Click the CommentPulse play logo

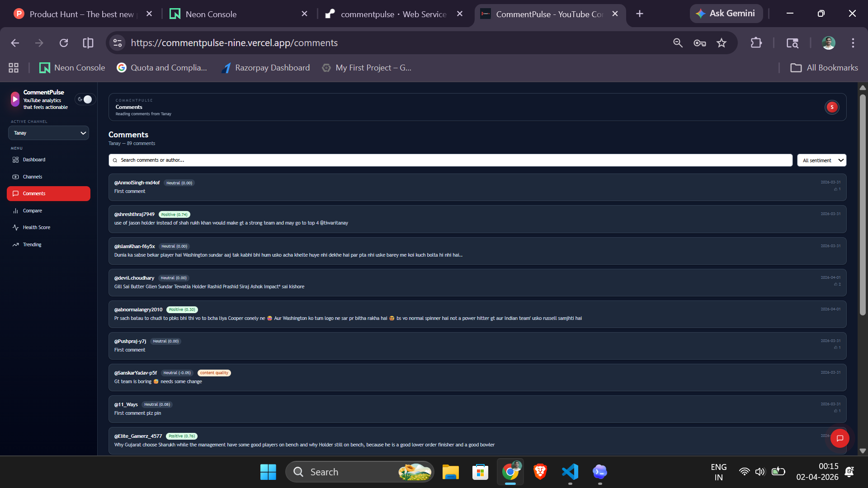point(14,99)
